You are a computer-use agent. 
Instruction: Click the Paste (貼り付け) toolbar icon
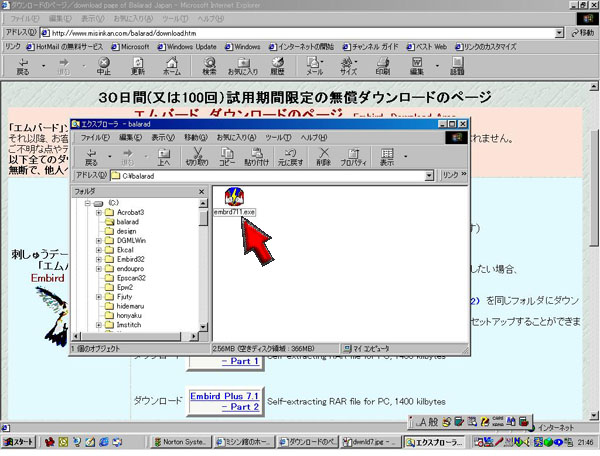tap(259, 156)
